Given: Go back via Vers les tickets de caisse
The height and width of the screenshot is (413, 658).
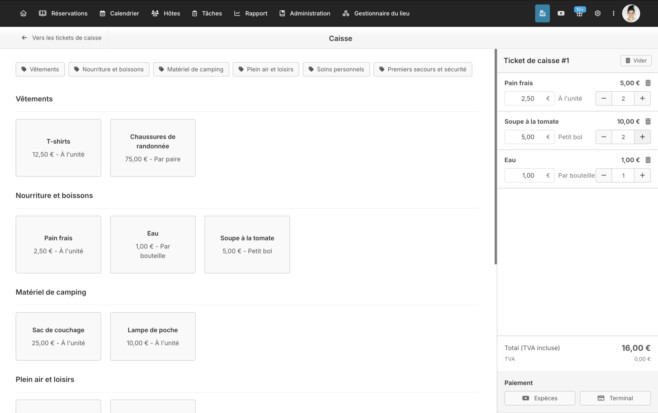Looking at the screenshot, I should (x=61, y=38).
